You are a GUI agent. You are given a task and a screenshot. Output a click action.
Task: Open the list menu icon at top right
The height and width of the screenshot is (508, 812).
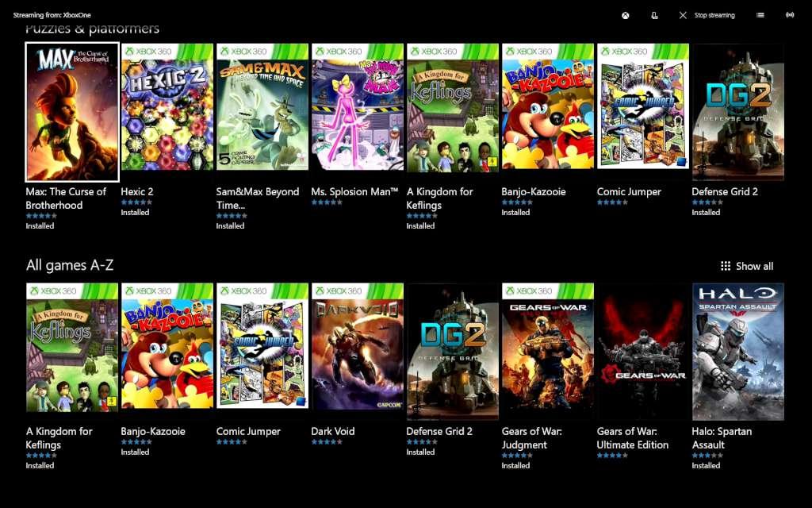pyautogui.click(x=760, y=14)
